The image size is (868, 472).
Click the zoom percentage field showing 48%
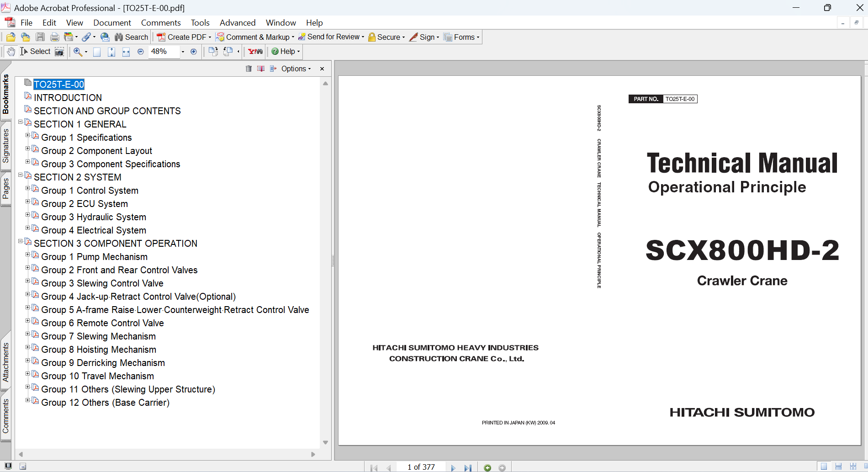click(x=164, y=52)
